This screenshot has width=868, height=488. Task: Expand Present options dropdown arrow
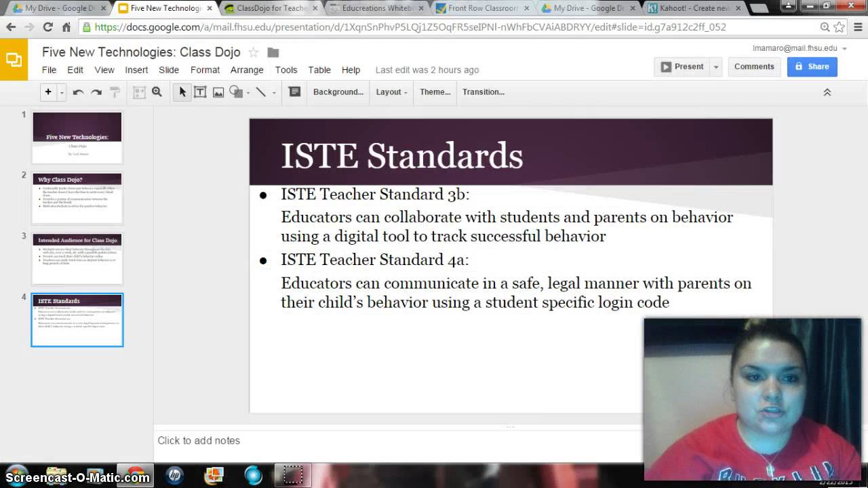pyautogui.click(x=716, y=66)
